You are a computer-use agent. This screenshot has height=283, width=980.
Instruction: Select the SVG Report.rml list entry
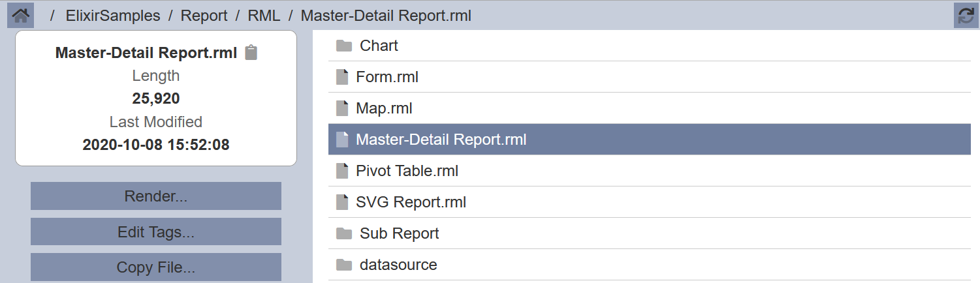(x=650, y=202)
